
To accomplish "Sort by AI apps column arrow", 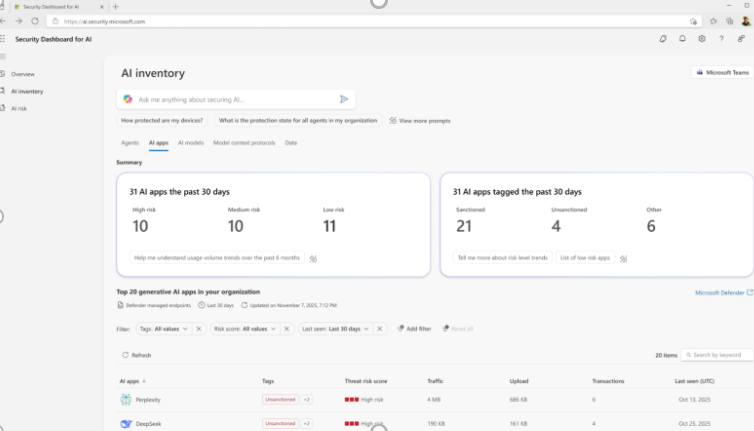I will point(144,381).
